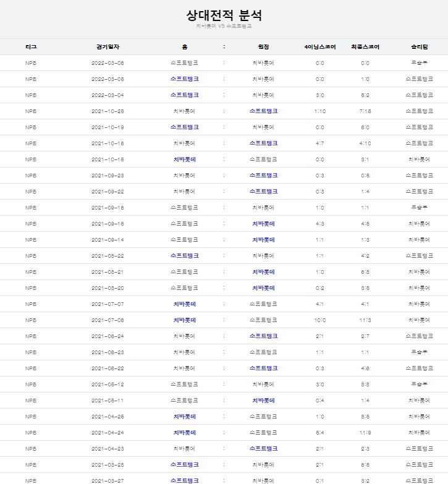Image resolution: width=448 pixels, height=484 pixels.
Task: Open bold 소프트뱅크 home link on 2022-03-04 row
Action: coord(185,95)
